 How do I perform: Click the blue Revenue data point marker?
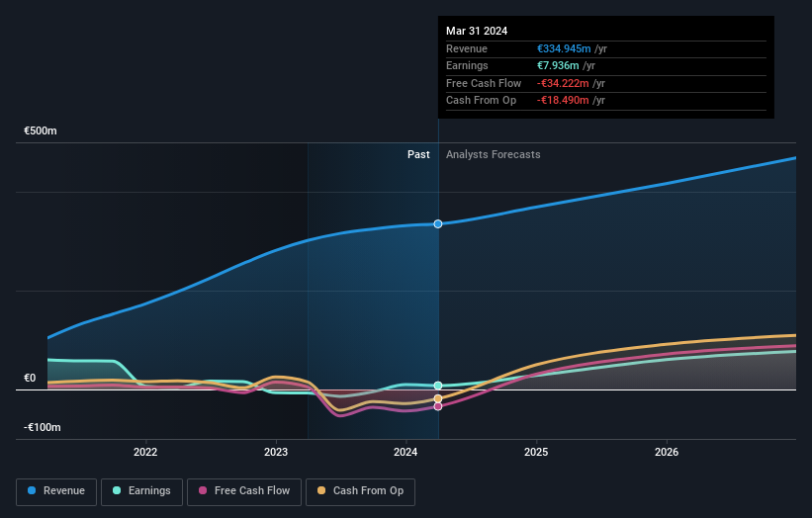pyautogui.click(x=438, y=224)
